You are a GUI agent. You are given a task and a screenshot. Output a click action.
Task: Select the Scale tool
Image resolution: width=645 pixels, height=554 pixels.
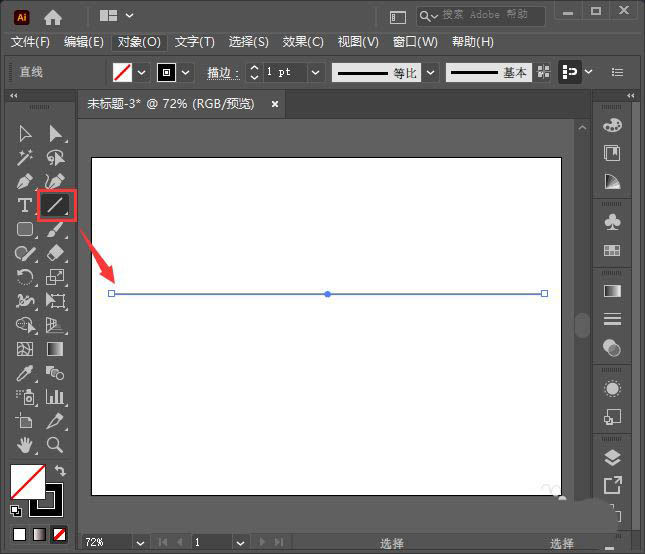56,277
